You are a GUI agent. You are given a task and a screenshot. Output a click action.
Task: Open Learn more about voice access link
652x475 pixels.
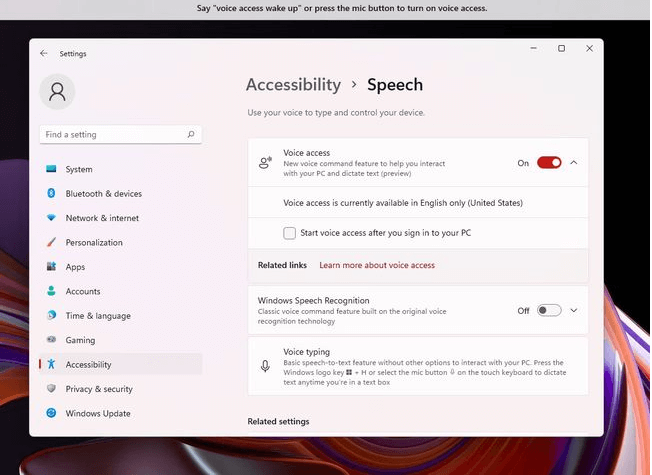click(377, 265)
